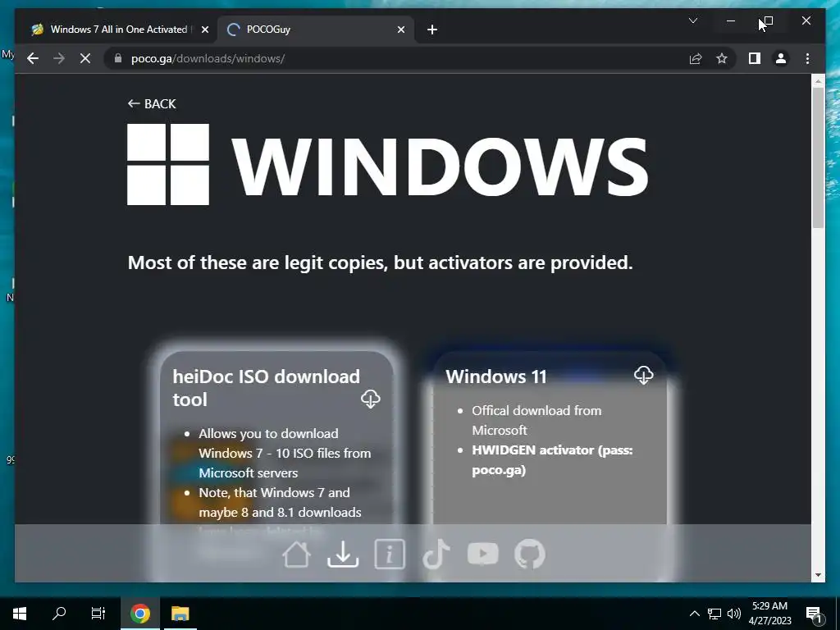Open the notification center icon
840x630 pixels.
click(814, 614)
